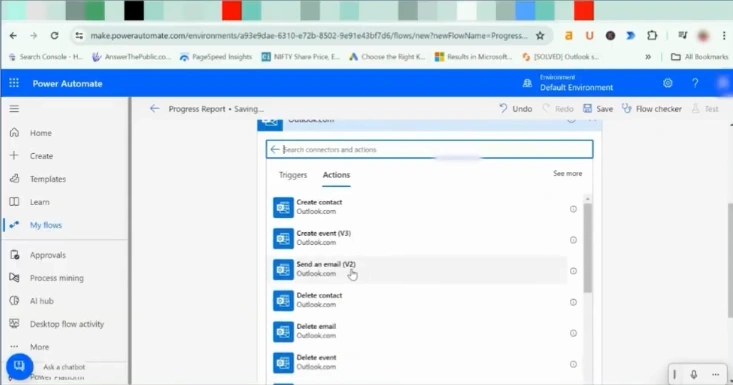
Task: Show info for Delete event action
Action: coord(573,364)
